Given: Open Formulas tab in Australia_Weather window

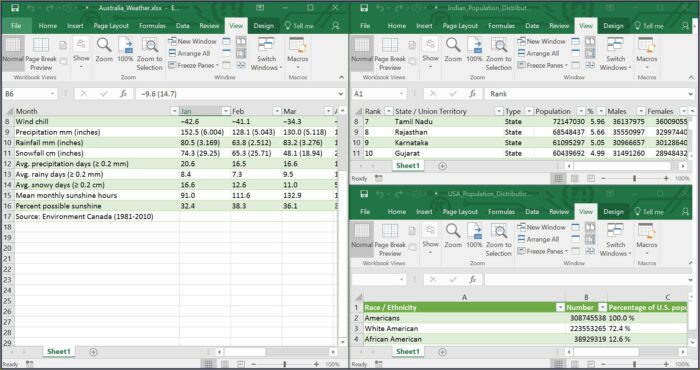Looking at the screenshot, I should click(152, 26).
